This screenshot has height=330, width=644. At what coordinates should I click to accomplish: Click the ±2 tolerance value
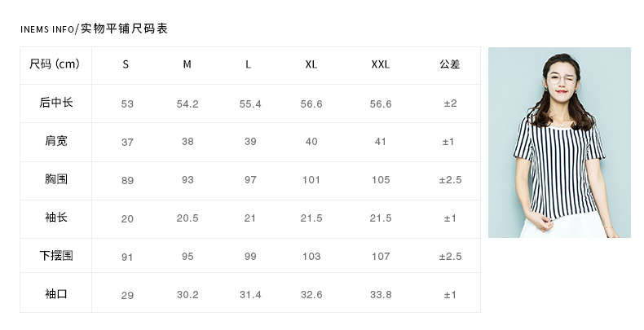click(450, 104)
